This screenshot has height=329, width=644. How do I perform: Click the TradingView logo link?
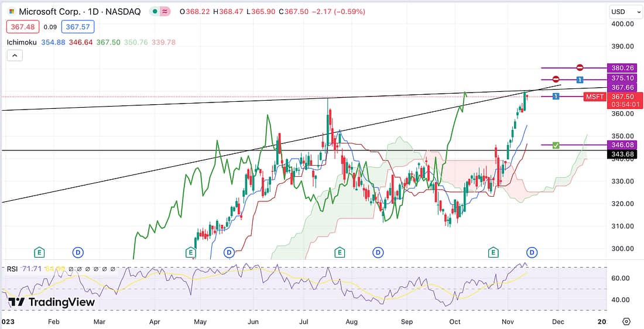click(x=52, y=302)
